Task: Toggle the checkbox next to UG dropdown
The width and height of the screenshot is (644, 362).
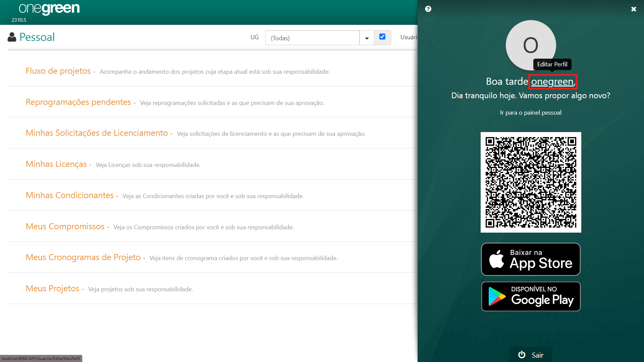Action: (382, 37)
